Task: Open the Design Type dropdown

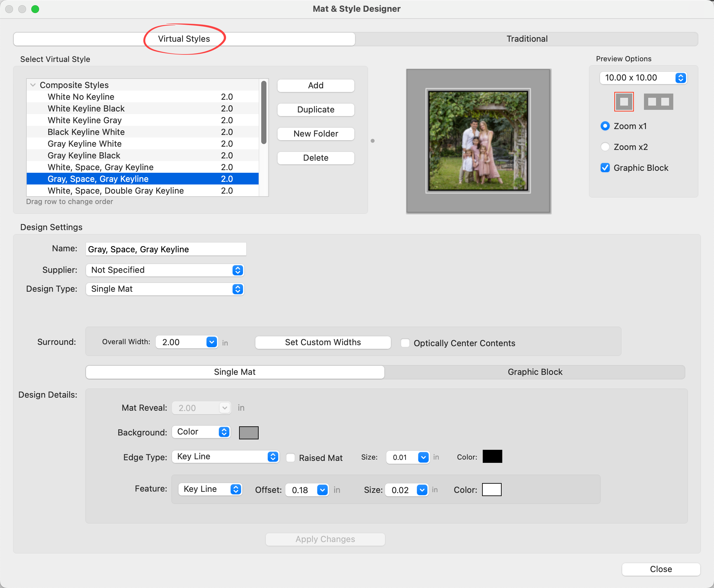Action: (x=165, y=289)
